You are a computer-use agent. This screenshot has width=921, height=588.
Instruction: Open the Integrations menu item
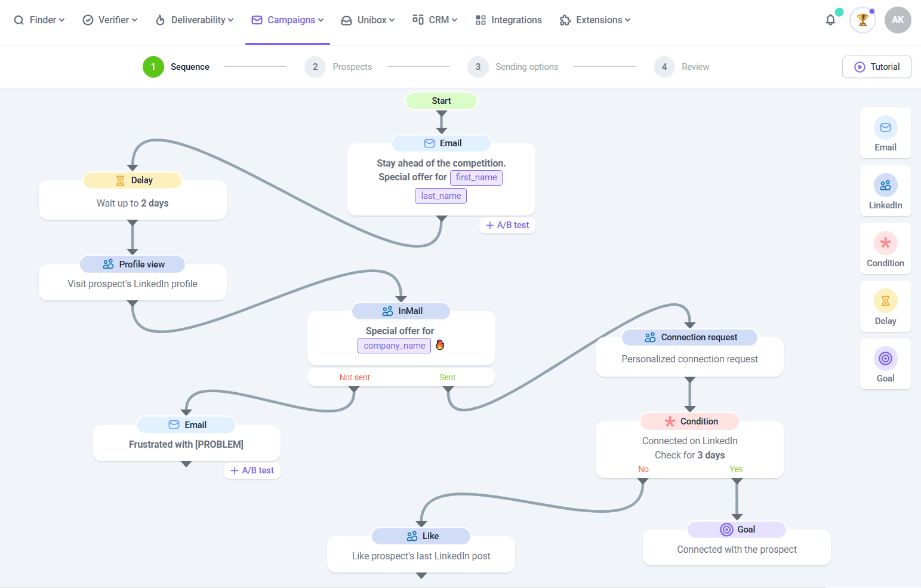(509, 20)
